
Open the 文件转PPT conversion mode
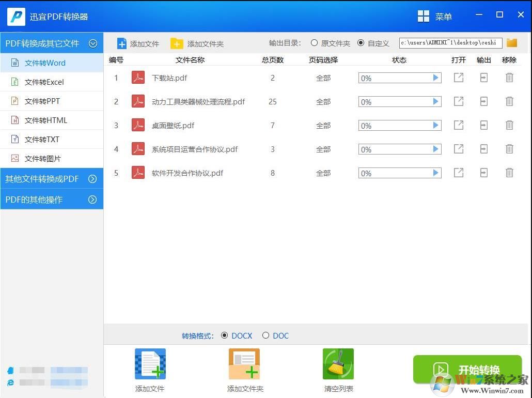point(44,101)
